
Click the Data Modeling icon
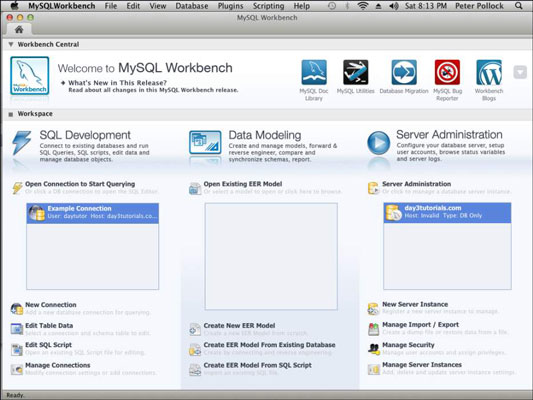[205, 142]
